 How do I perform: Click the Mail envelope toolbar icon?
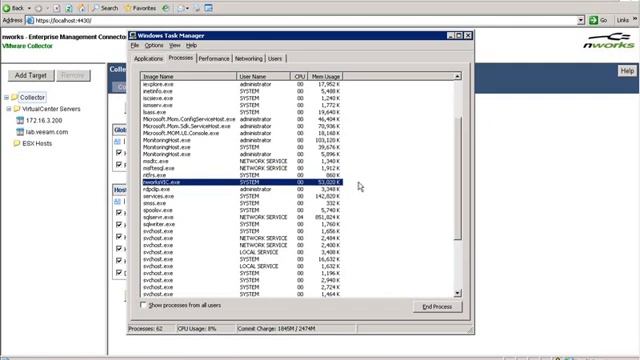(180, 8)
